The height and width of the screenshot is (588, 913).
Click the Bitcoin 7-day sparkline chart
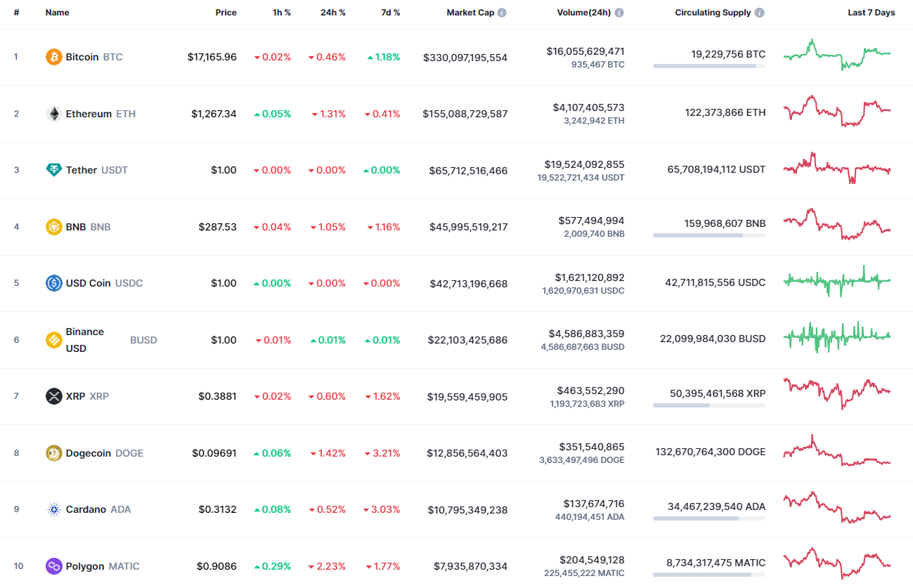click(x=836, y=55)
